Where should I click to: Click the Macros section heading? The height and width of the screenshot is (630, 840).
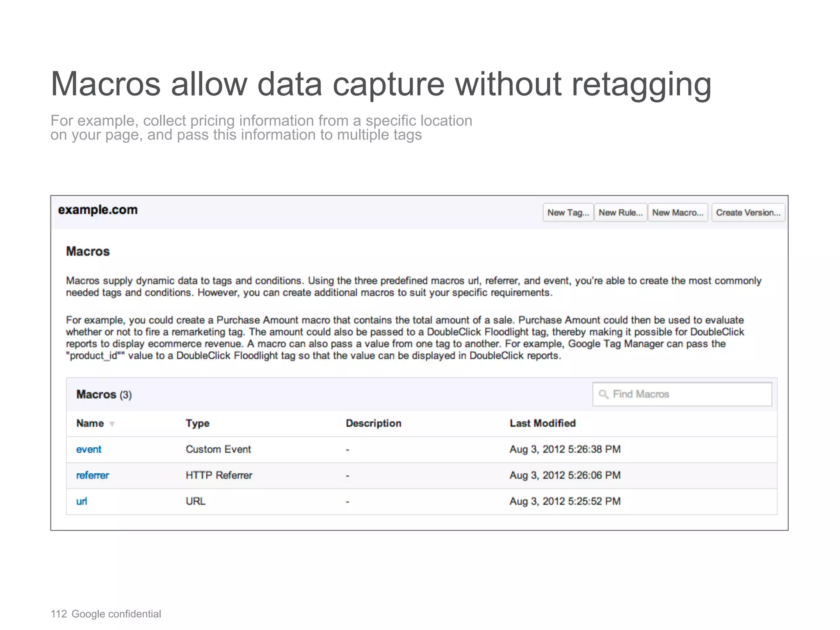pos(88,251)
